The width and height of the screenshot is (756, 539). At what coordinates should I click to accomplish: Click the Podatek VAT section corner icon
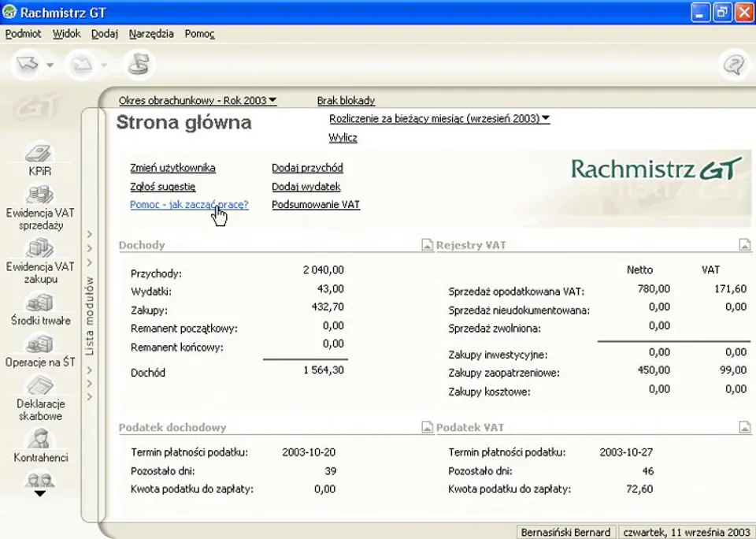(745, 427)
